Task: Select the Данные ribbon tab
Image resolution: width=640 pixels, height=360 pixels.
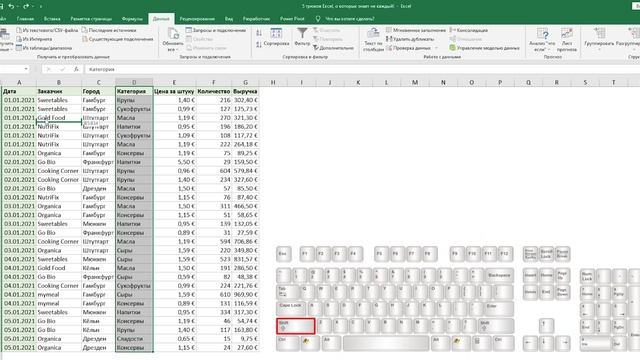Action: pos(161,19)
